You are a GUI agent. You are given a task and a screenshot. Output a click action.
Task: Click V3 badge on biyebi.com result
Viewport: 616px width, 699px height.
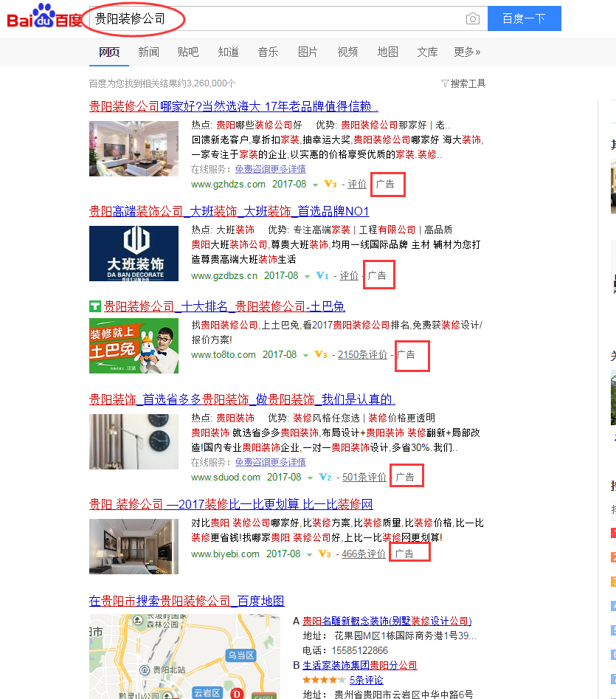(325, 554)
